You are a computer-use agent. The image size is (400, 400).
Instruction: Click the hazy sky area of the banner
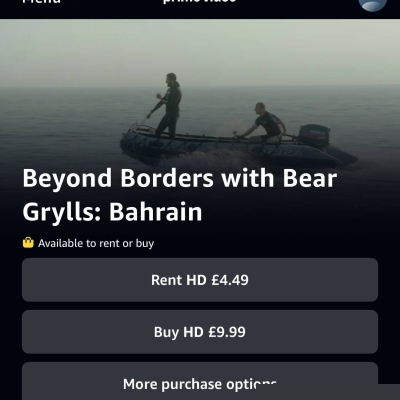coord(200,50)
